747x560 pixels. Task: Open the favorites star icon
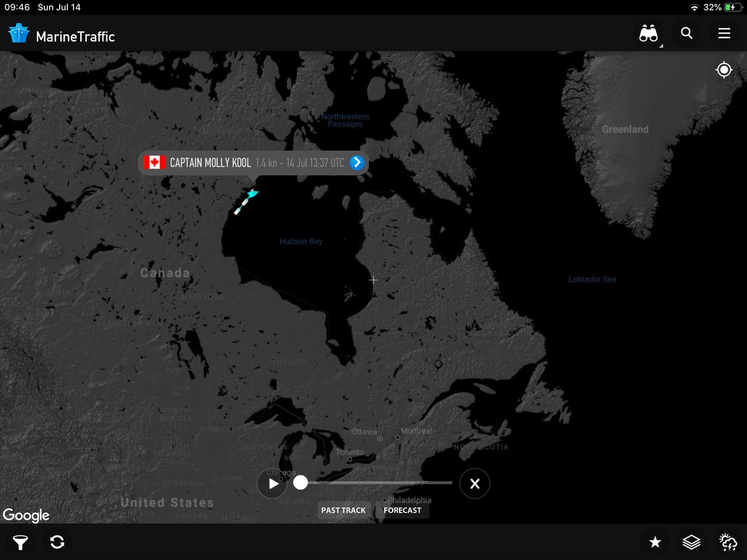655,542
